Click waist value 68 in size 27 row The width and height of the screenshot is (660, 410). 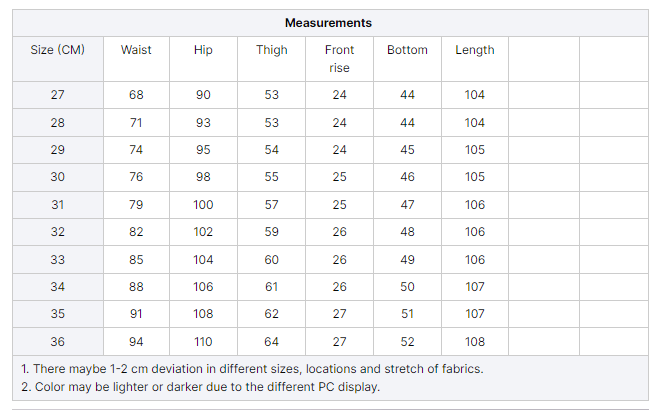(x=136, y=95)
